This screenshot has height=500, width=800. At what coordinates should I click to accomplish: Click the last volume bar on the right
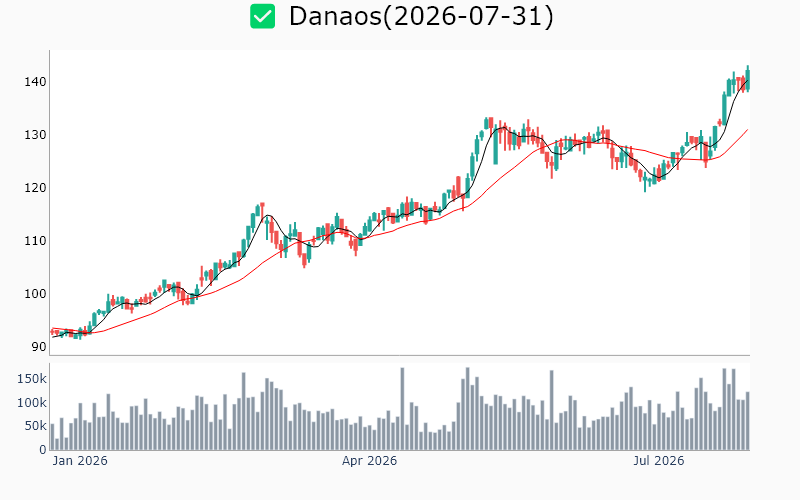point(748,421)
